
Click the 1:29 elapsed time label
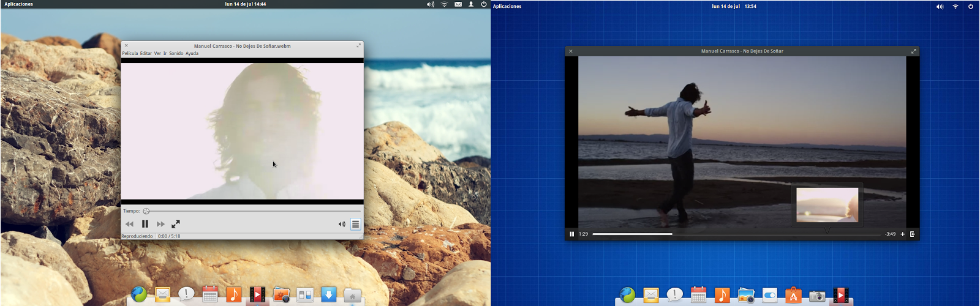coord(583,234)
